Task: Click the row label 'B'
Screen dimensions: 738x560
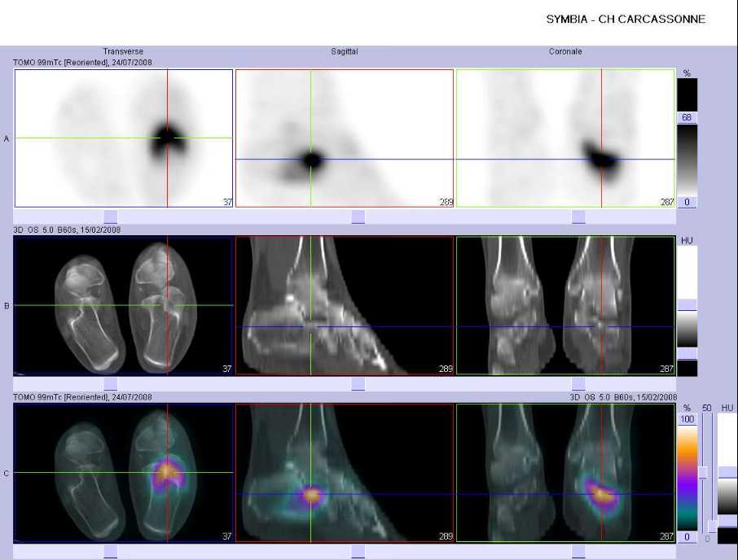Action: pos(7,306)
